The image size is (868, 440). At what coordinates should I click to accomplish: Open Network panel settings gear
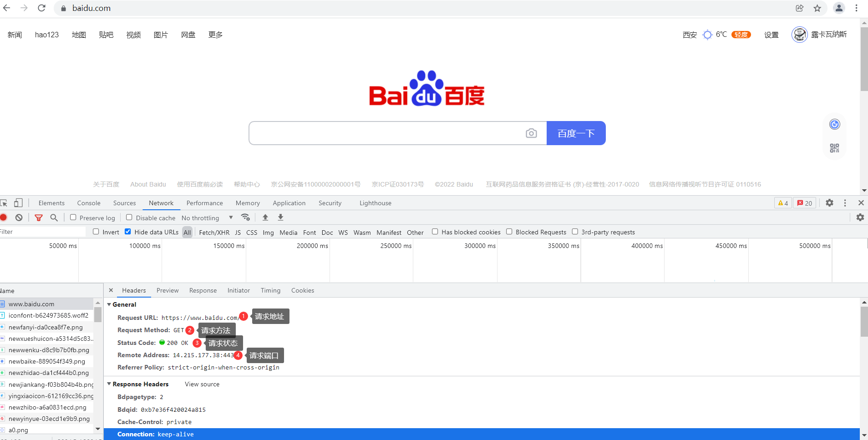(860, 217)
